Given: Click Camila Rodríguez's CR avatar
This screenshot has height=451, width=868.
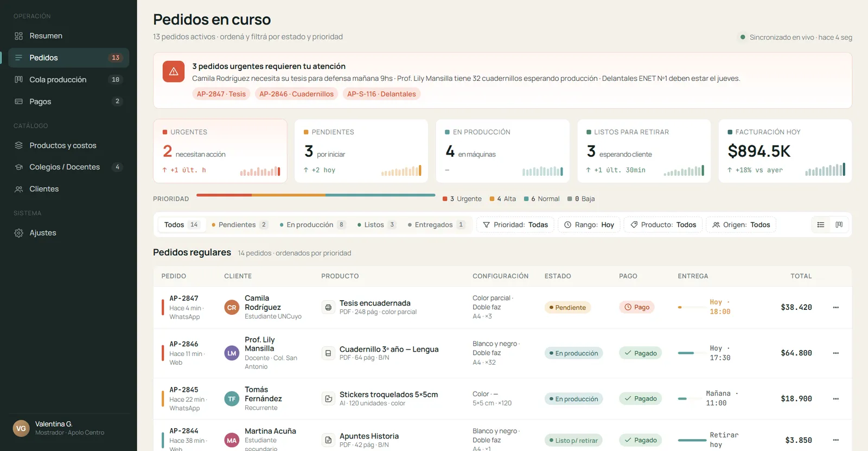Looking at the screenshot, I should coord(232,307).
